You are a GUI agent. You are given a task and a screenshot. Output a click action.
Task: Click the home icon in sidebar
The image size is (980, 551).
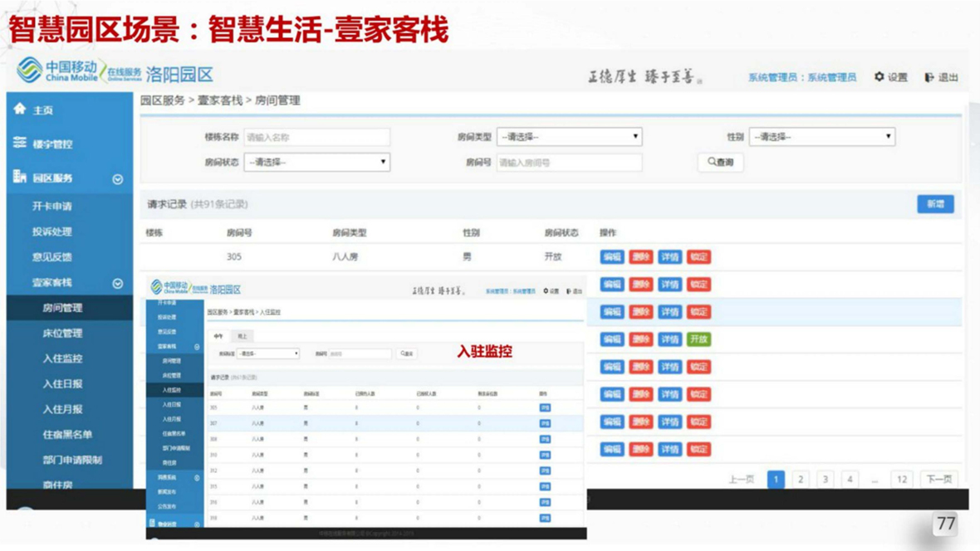click(20, 109)
